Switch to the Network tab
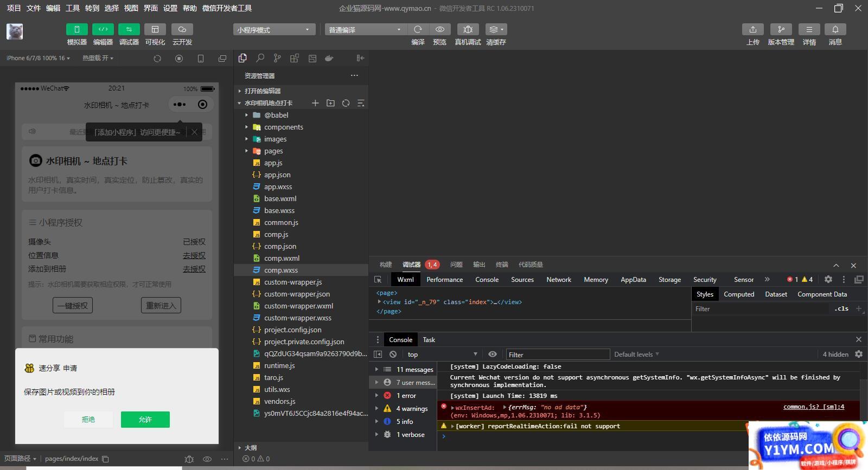 click(x=559, y=280)
